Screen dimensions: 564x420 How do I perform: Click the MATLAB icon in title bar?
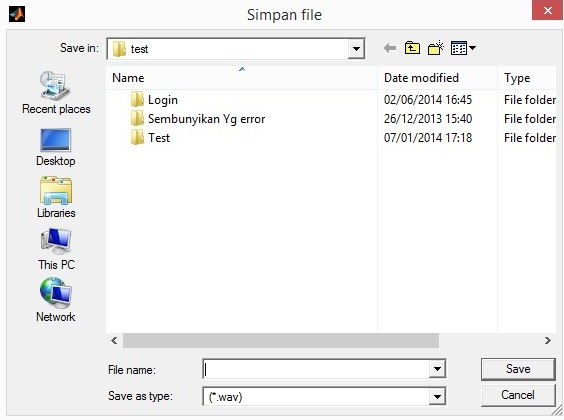coord(17,14)
